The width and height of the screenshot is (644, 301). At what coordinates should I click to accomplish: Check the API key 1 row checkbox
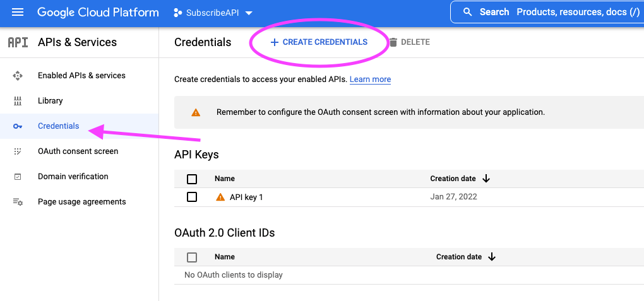click(192, 197)
